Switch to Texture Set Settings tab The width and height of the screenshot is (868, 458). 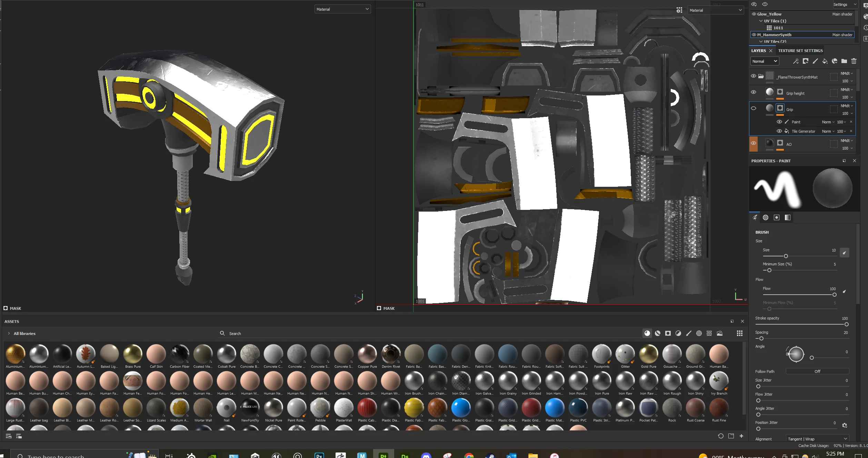click(x=800, y=51)
